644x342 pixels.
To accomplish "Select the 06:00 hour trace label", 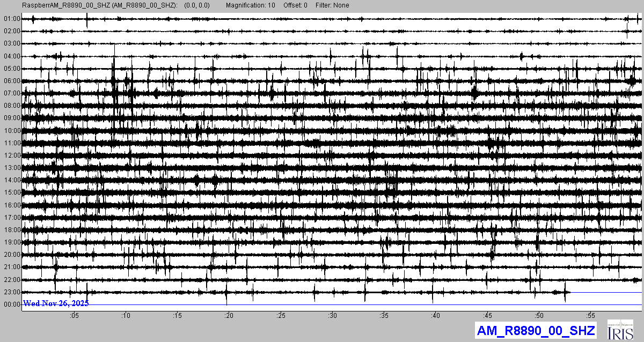I will pyautogui.click(x=11, y=81).
